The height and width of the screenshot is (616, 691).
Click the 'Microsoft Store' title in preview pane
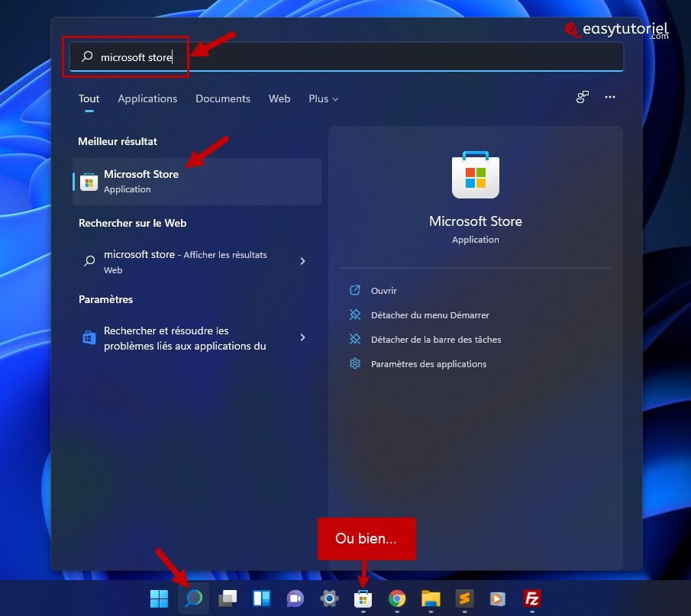pos(476,221)
